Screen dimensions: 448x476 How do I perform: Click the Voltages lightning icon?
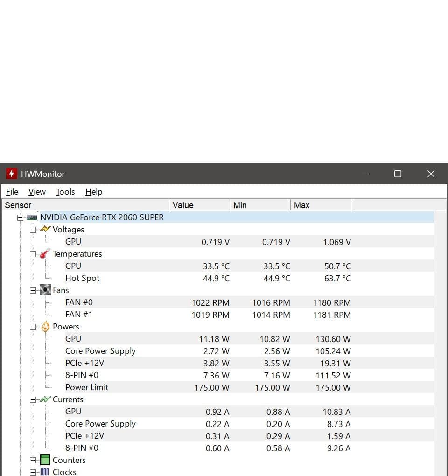[45, 229]
